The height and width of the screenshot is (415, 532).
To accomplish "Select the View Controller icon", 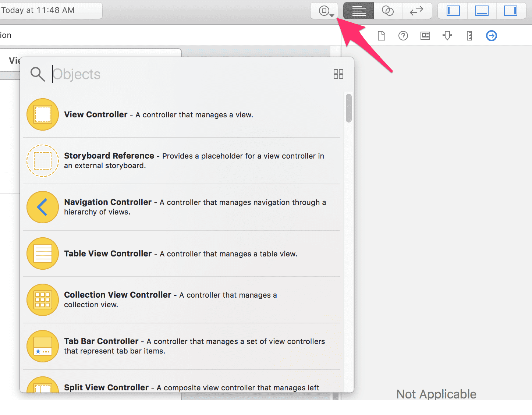I will click(43, 114).
